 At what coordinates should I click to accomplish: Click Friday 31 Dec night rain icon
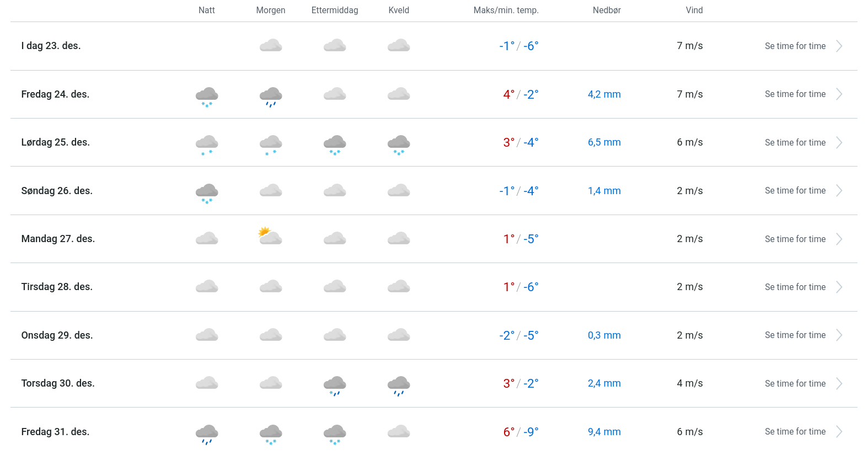(207, 433)
